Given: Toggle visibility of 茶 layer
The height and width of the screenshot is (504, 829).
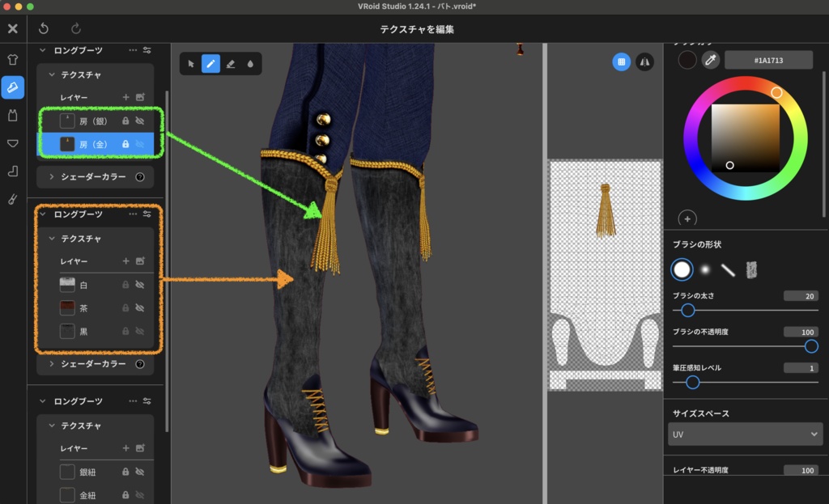Looking at the screenshot, I should click(140, 308).
